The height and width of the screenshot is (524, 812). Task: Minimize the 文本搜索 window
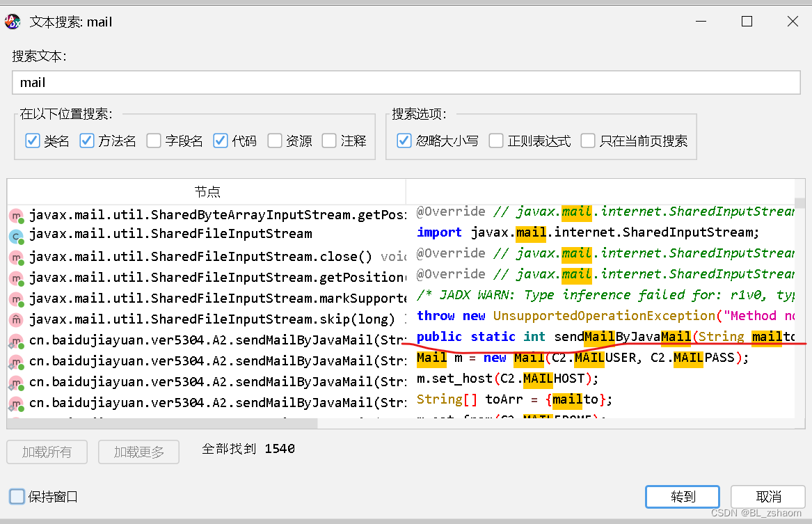coord(701,22)
